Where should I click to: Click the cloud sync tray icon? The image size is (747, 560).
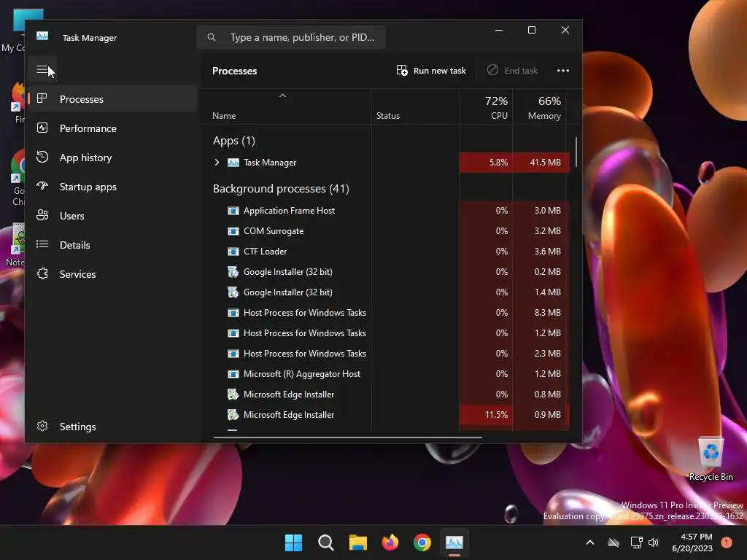click(614, 542)
